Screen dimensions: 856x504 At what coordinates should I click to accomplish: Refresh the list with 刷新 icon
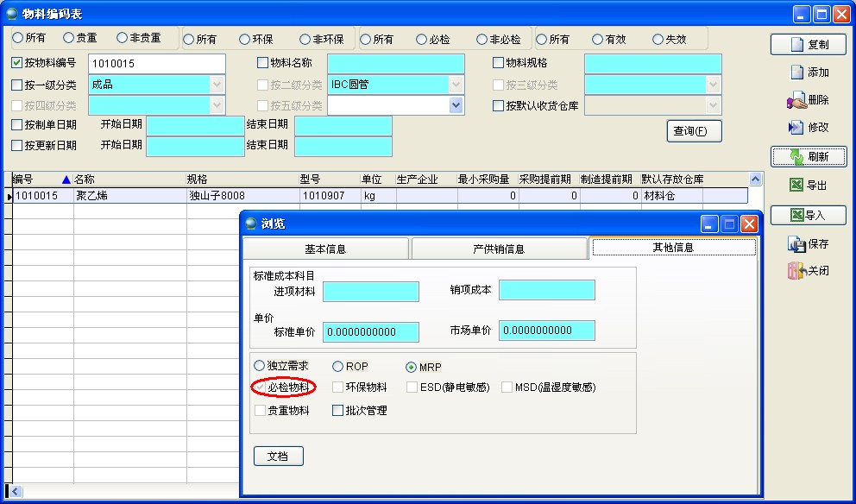click(808, 156)
